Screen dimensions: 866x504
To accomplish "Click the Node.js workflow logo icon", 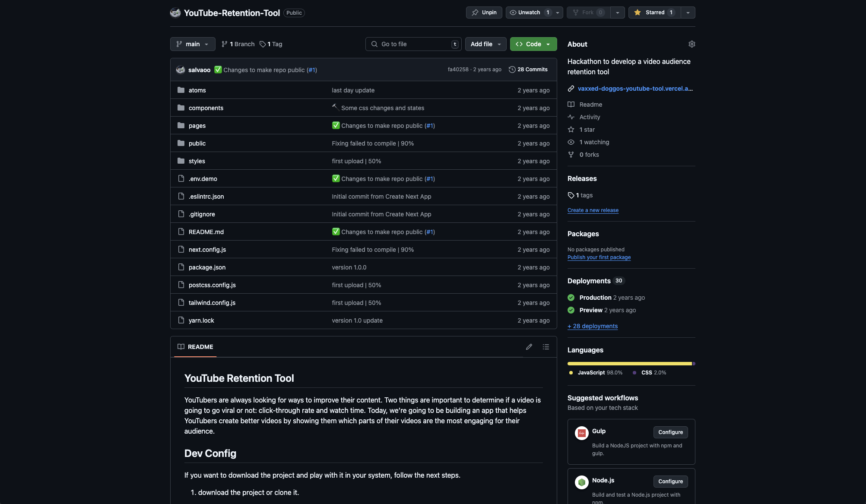I will (581, 482).
